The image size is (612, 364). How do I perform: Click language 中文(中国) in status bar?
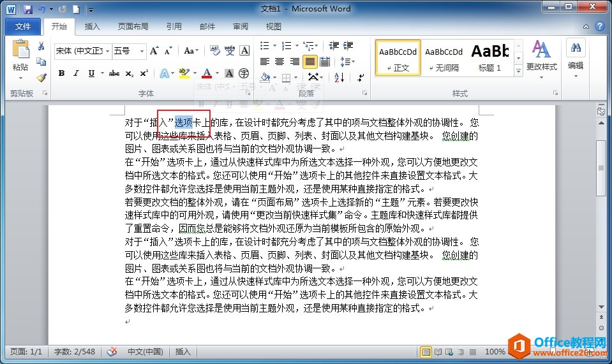pos(146,351)
